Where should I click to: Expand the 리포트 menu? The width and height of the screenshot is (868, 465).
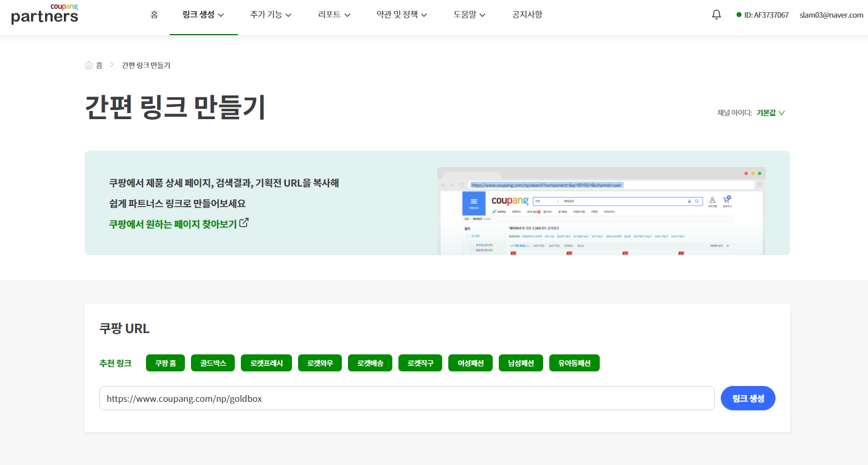[x=334, y=15]
